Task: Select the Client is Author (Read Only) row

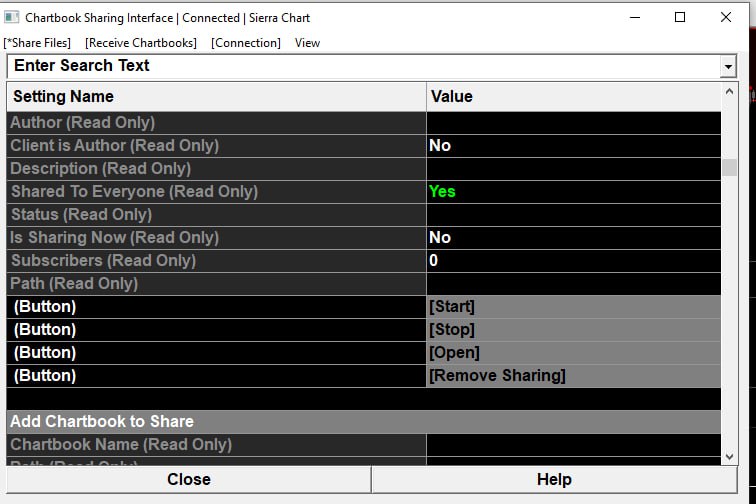Action: click(364, 146)
